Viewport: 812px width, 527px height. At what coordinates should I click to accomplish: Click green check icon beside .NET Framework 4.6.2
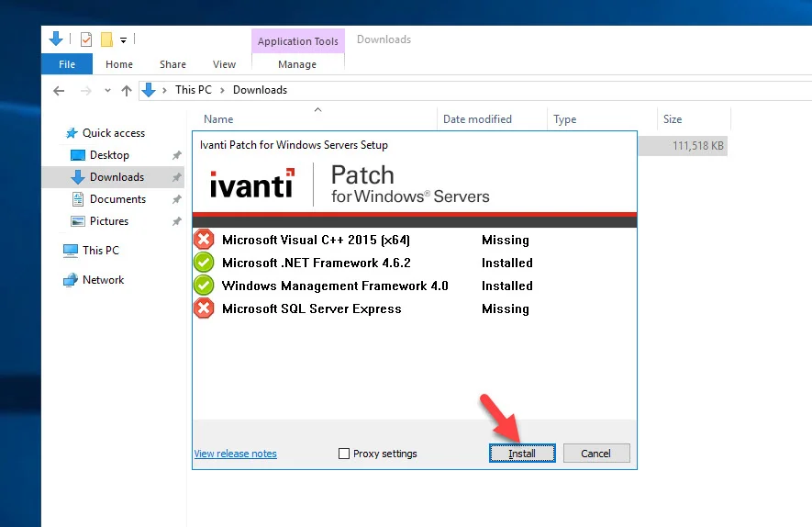click(x=204, y=263)
